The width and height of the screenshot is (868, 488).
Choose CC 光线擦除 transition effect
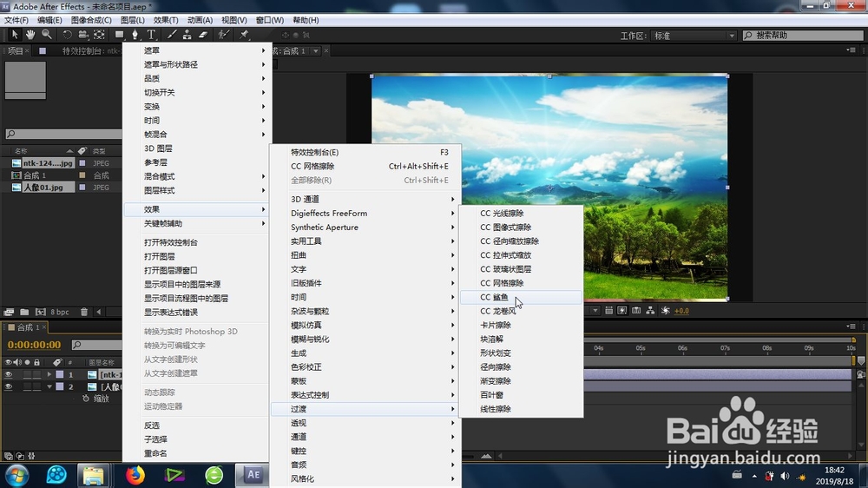coord(521,213)
